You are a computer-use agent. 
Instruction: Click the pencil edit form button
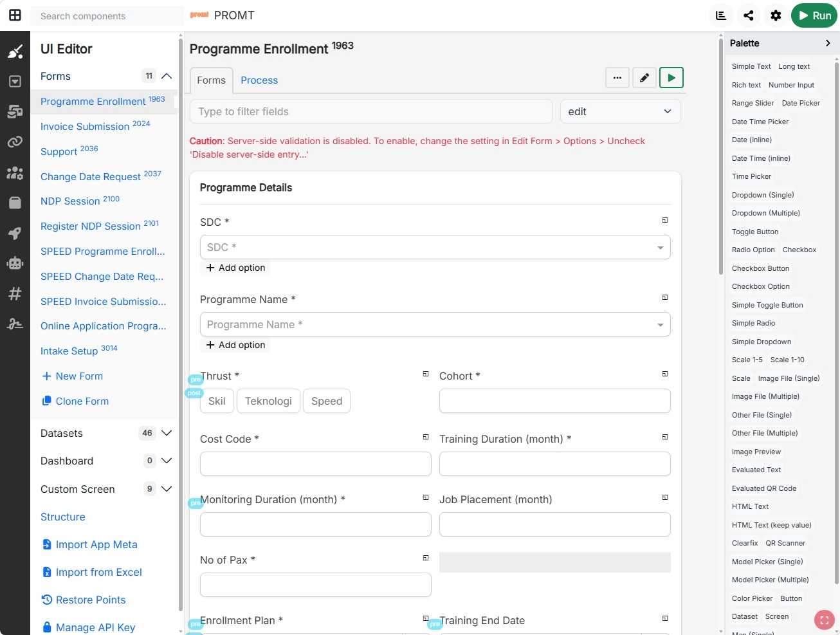[644, 78]
